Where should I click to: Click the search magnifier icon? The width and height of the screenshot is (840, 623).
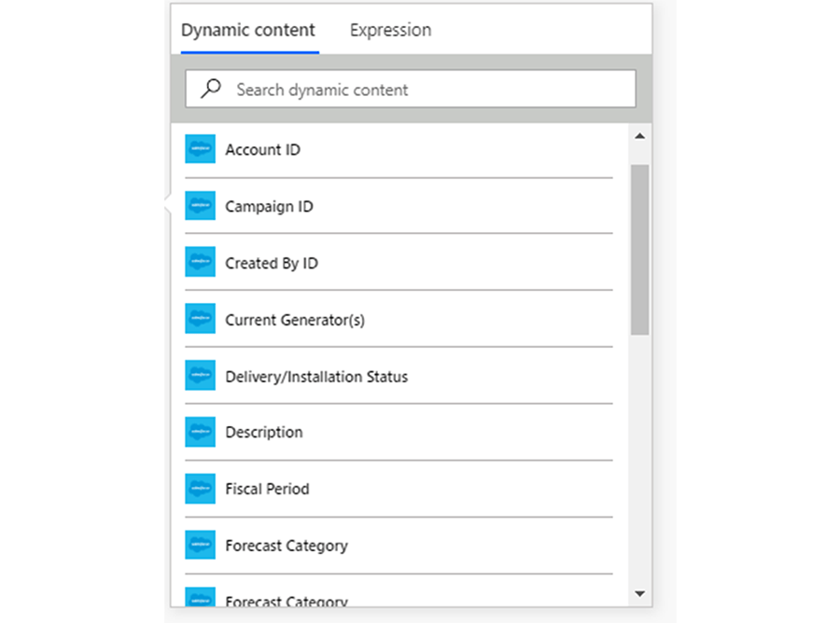point(211,89)
